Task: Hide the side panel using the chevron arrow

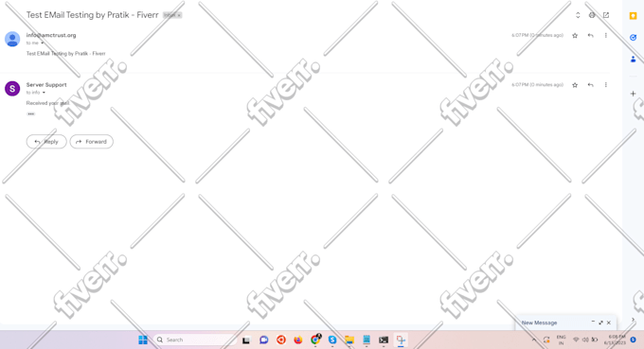Action: [633, 320]
